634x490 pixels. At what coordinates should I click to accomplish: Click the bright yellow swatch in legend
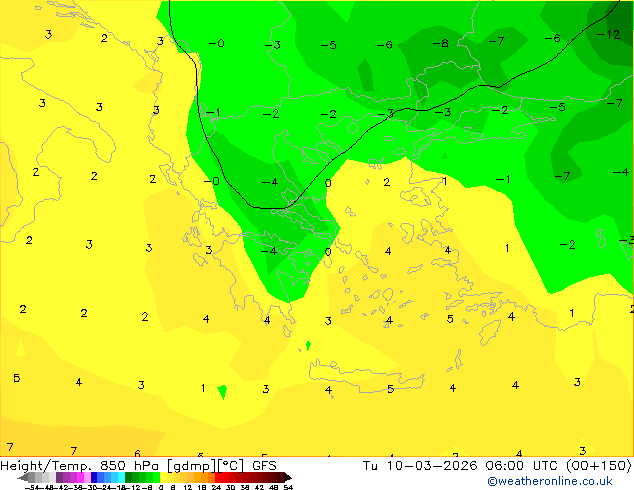[x=163, y=478]
